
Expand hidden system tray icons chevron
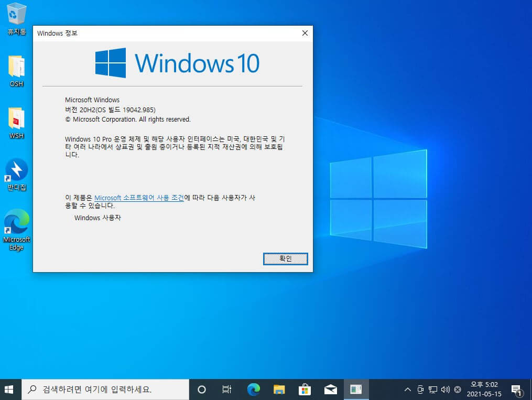click(x=407, y=390)
